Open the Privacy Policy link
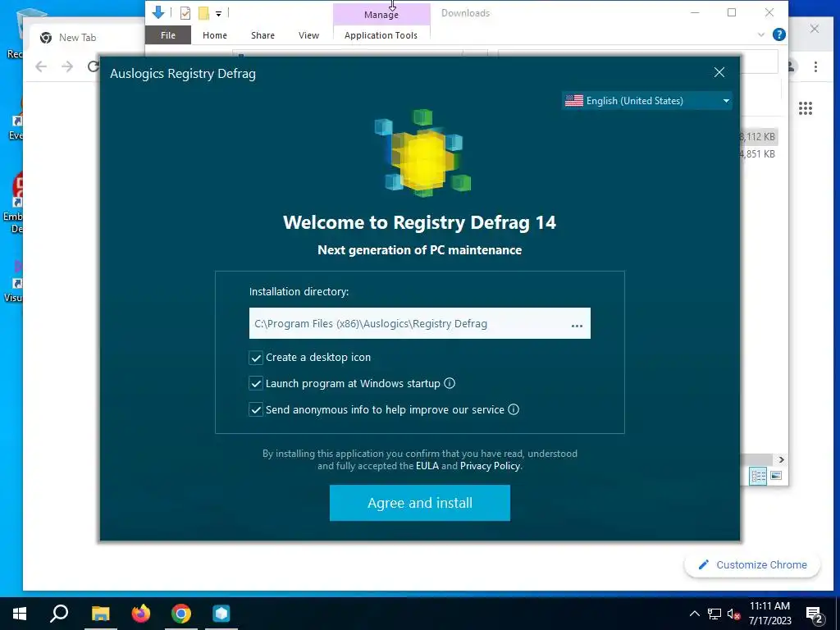Image resolution: width=840 pixels, height=630 pixels. click(x=490, y=466)
